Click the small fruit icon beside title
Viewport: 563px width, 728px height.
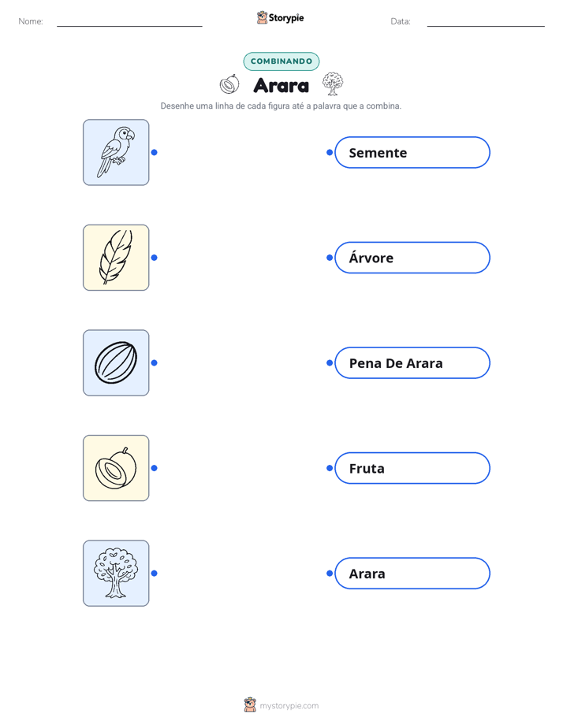tap(229, 84)
